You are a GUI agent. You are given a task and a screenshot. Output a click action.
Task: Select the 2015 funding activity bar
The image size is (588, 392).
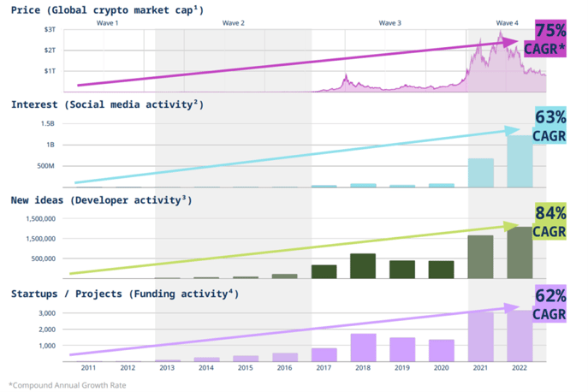point(246,359)
